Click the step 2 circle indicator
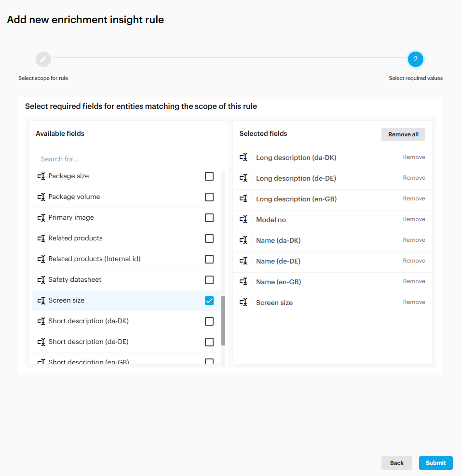The width and height of the screenshot is (461, 476). pos(416,59)
